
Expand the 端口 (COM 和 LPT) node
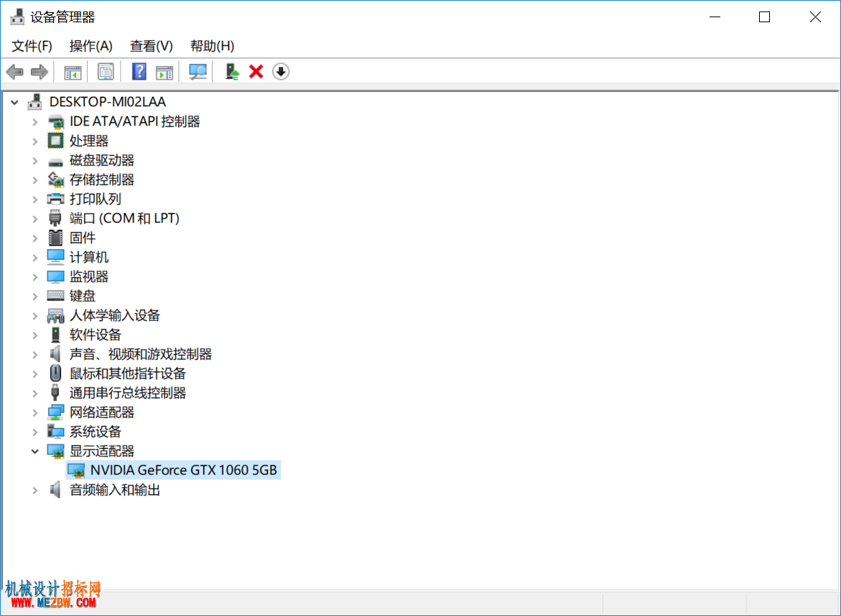(35, 219)
